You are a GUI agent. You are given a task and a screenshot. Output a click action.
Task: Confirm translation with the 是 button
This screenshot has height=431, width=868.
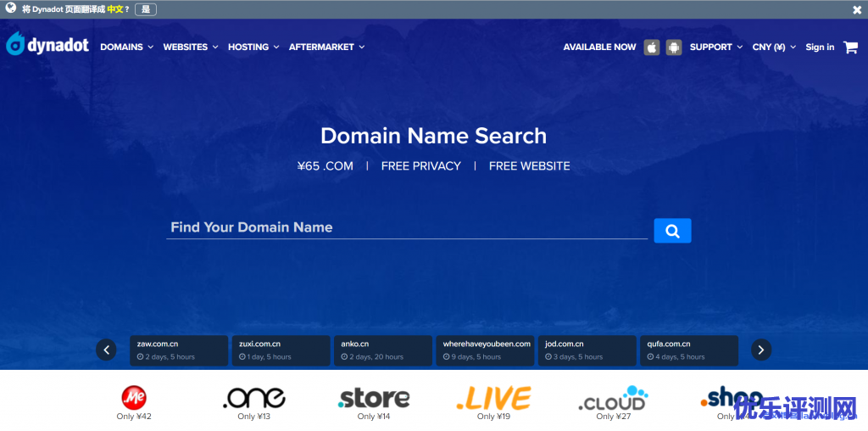145,9
